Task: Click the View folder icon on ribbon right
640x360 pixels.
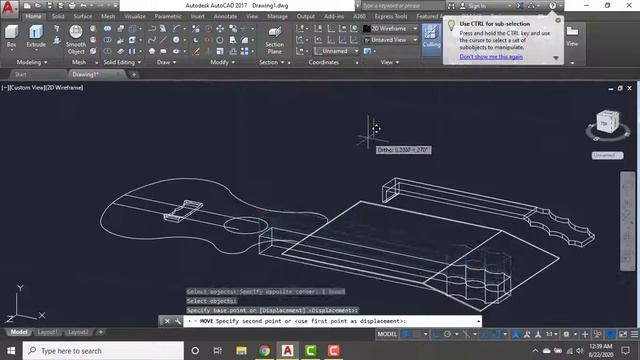Action: (x=572, y=36)
